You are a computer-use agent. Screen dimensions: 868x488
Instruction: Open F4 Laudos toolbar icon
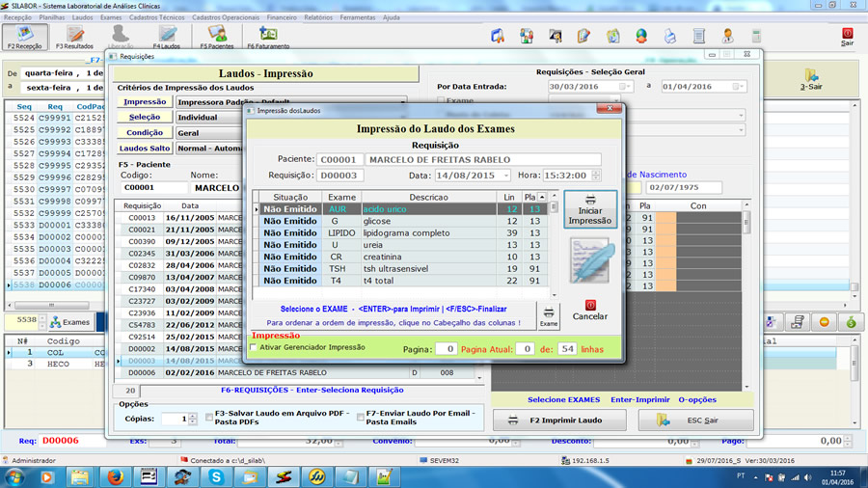(x=166, y=36)
